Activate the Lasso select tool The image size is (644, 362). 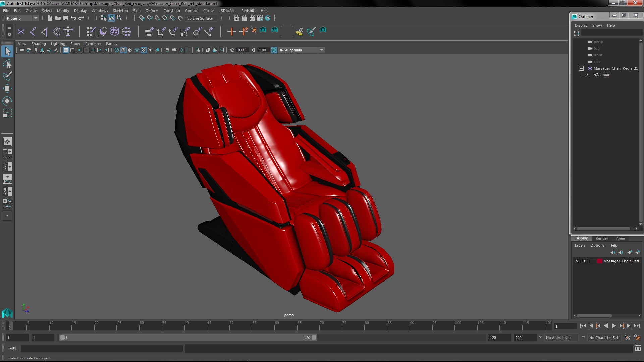coord(7,64)
